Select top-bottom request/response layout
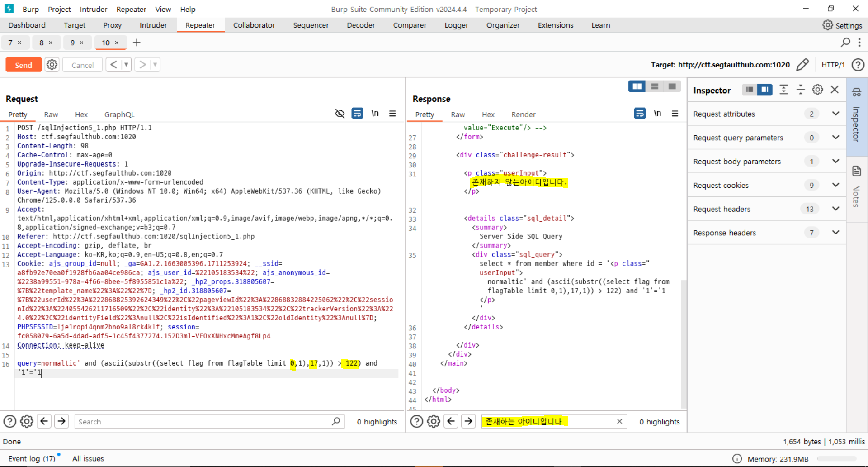This screenshot has width=868, height=467. 655,86
